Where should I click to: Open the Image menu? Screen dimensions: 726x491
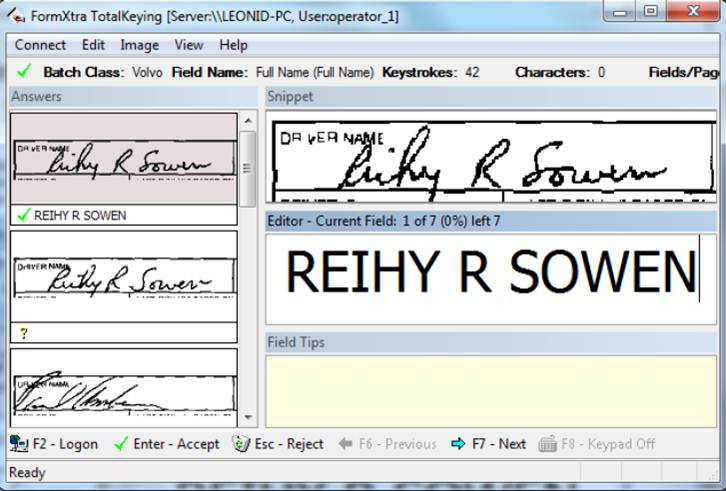(139, 45)
